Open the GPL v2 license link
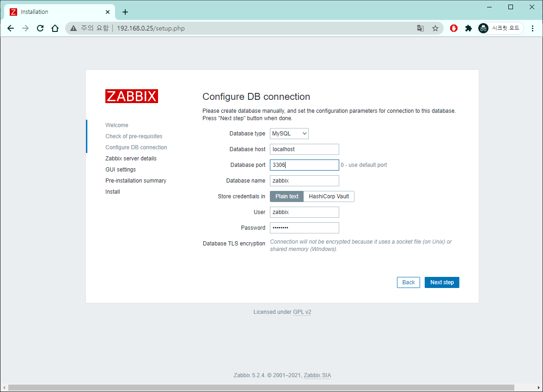543x392 pixels. [302, 312]
